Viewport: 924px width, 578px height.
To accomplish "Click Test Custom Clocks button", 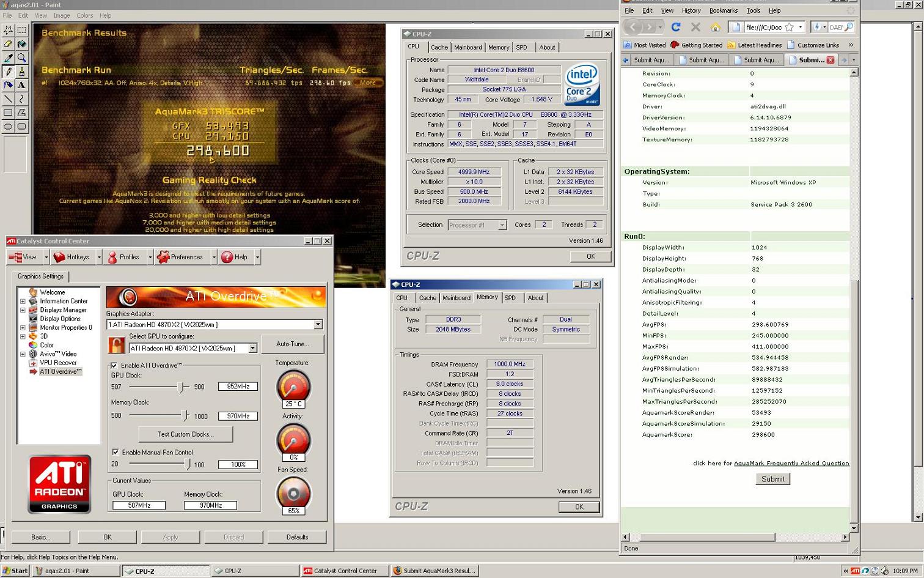I will click(186, 434).
